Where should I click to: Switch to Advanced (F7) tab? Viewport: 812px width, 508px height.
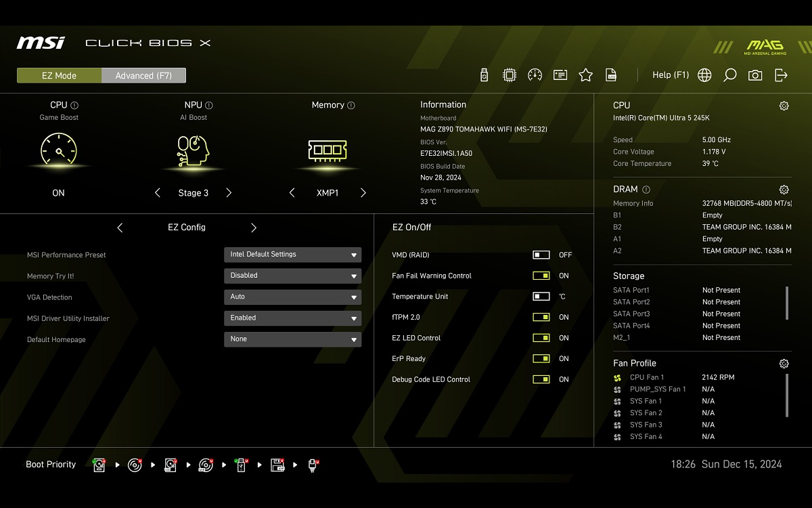[143, 76]
